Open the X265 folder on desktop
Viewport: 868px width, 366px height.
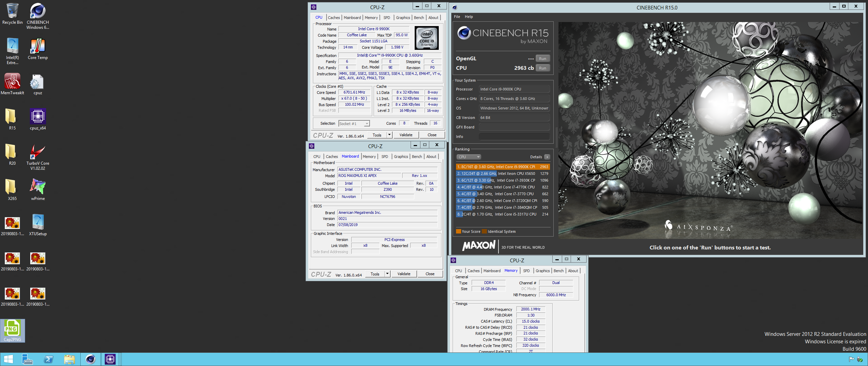(x=12, y=190)
